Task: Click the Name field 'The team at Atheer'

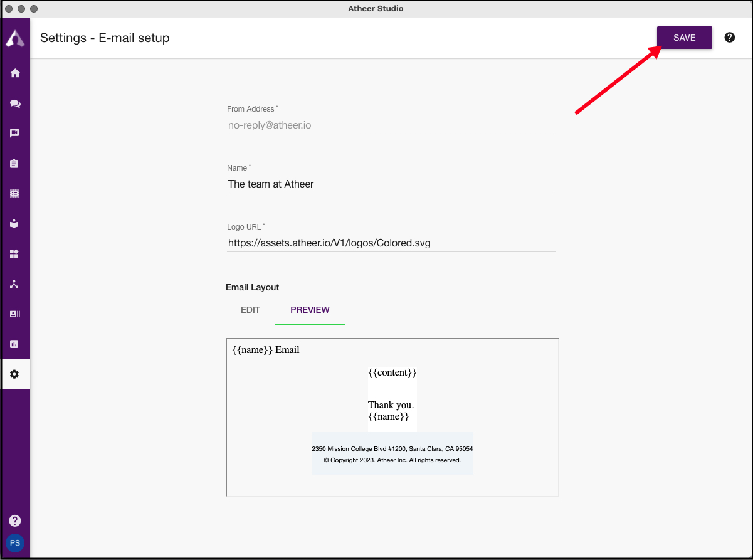Action: pyautogui.click(x=391, y=184)
